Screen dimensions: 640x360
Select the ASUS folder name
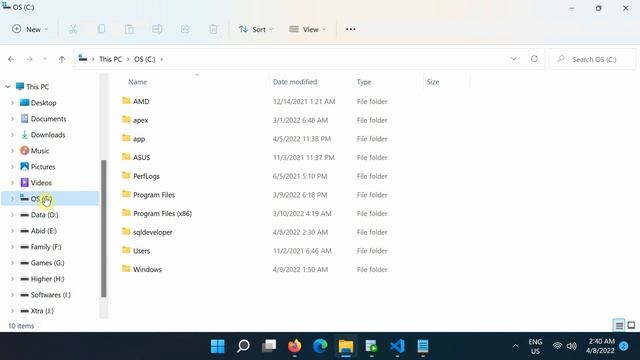click(142, 157)
